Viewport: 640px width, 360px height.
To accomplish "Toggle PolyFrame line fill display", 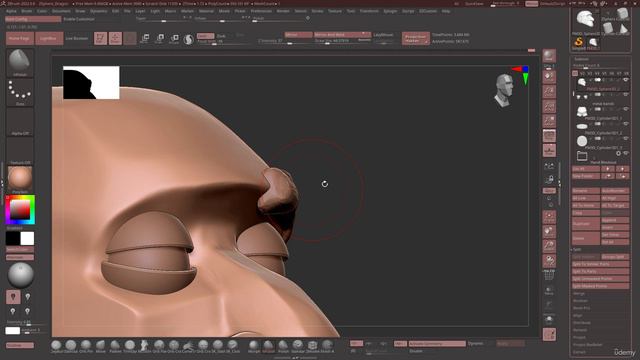I will 549,276.
